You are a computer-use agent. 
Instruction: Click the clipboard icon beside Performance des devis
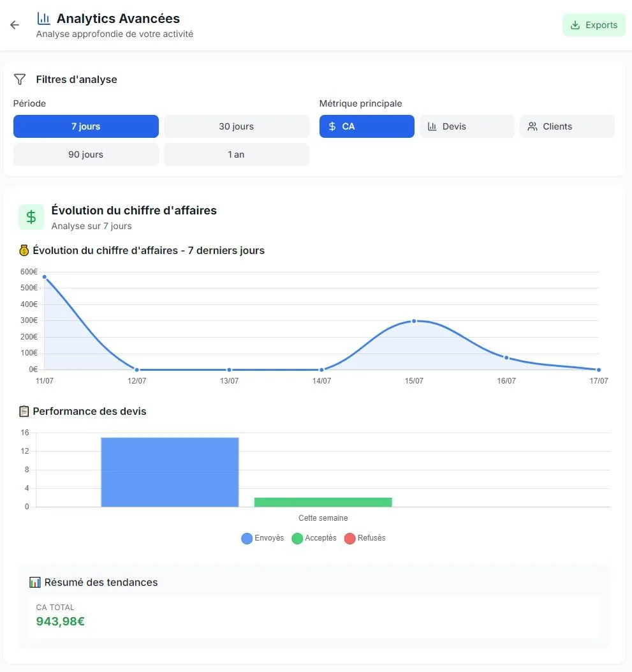tap(24, 412)
